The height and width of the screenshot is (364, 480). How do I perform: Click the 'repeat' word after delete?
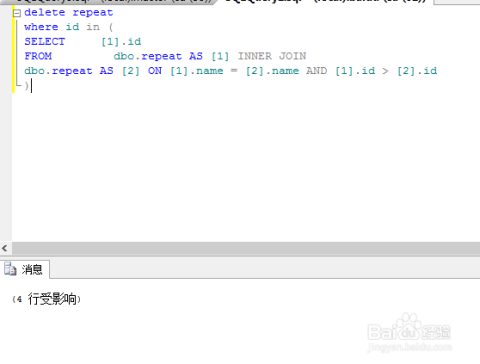(x=93, y=13)
